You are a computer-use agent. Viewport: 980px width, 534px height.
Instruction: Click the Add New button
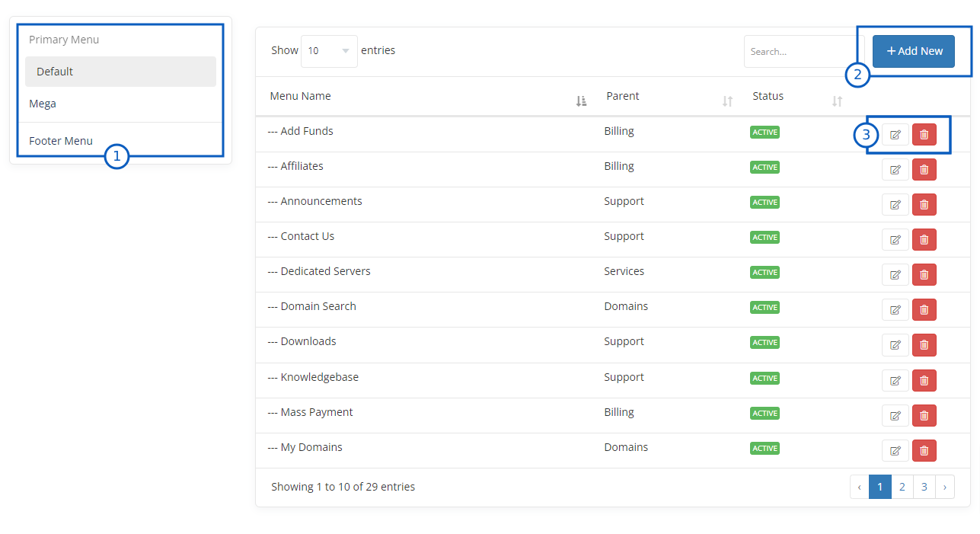click(913, 51)
